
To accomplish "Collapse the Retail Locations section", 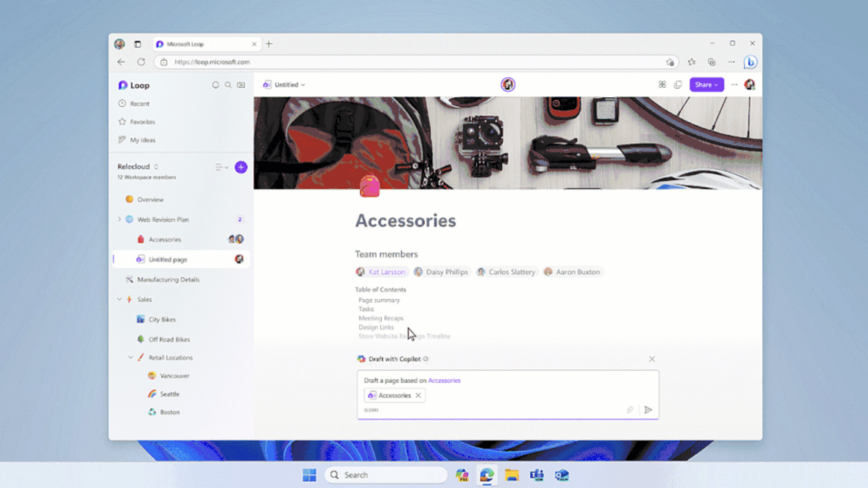I will [131, 357].
